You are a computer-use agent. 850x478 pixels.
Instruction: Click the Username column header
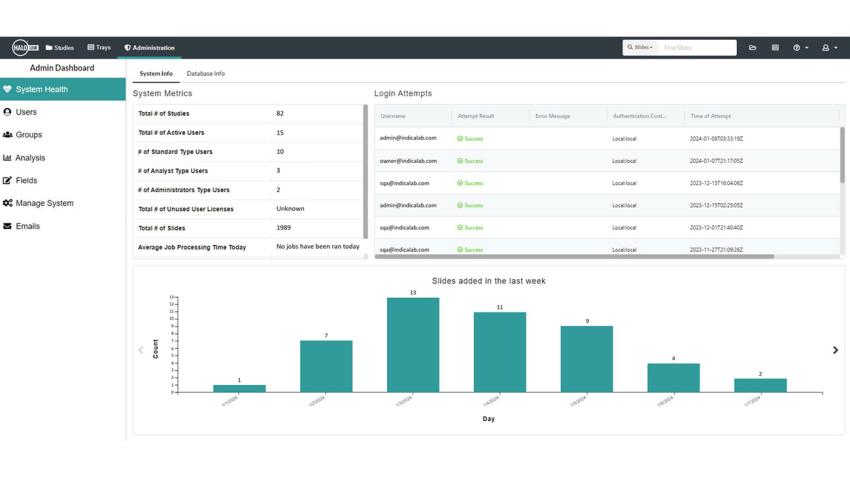pos(393,116)
